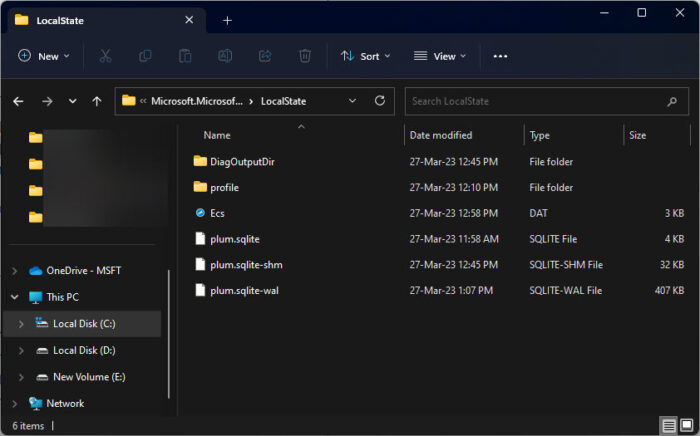
Task: Sort by the Size column header
Action: pyautogui.click(x=637, y=135)
